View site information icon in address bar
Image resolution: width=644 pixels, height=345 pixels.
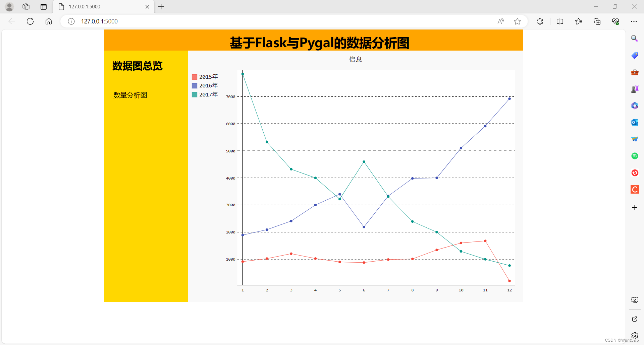pos(71,21)
